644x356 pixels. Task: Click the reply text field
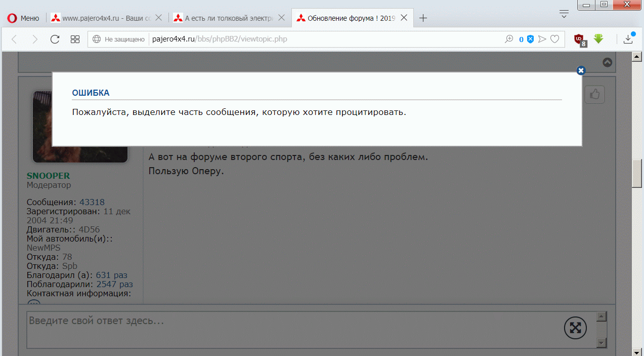click(x=293, y=329)
